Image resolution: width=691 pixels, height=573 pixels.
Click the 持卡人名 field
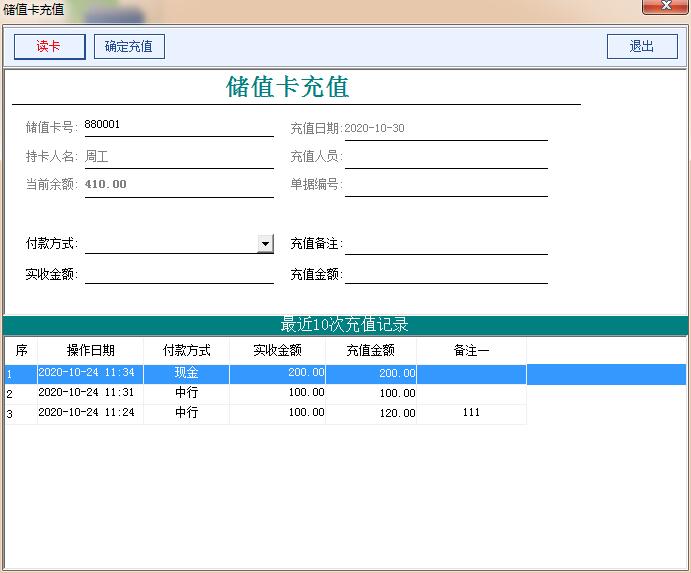click(179, 157)
